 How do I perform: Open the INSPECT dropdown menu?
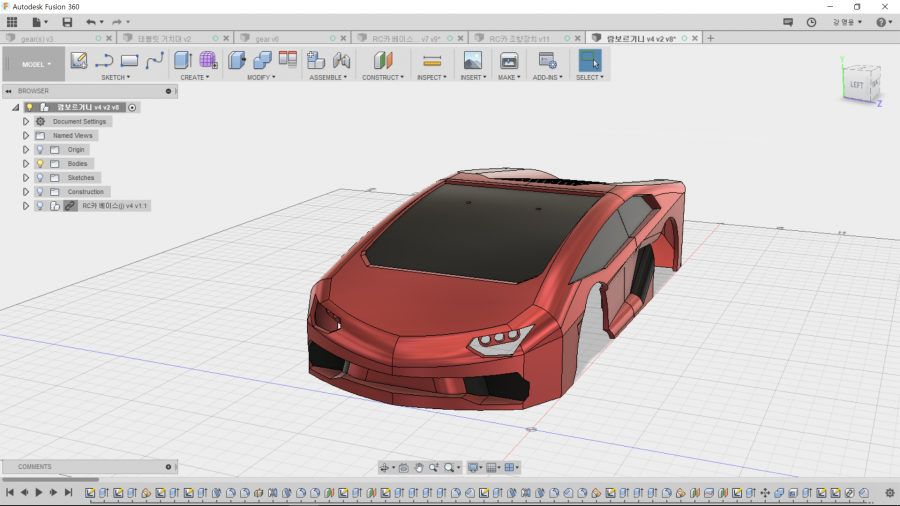432,77
